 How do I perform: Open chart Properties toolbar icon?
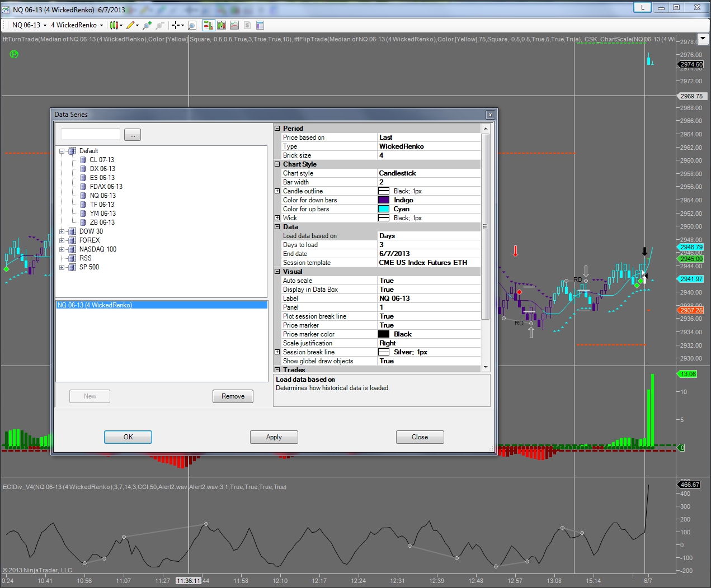tap(260, 25)
